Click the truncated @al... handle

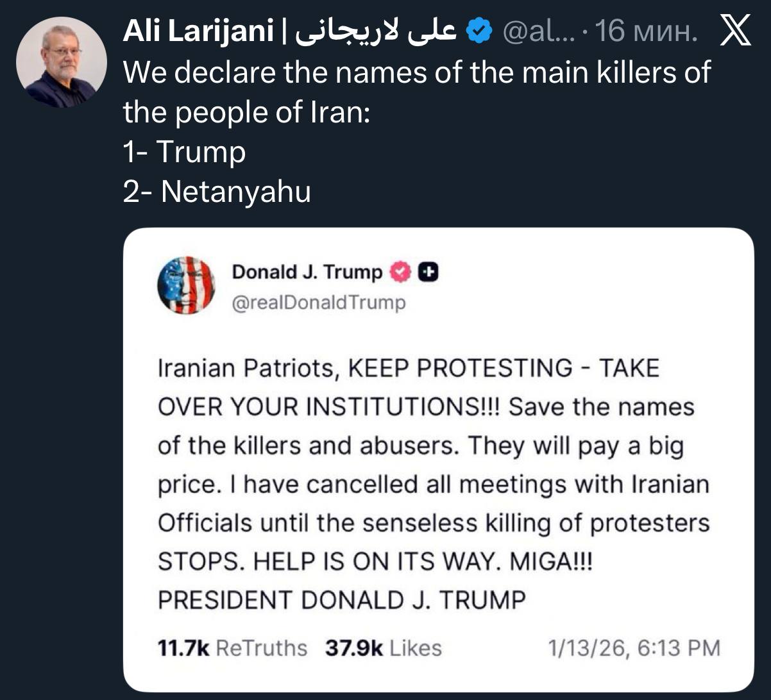[x=533, y=31]
